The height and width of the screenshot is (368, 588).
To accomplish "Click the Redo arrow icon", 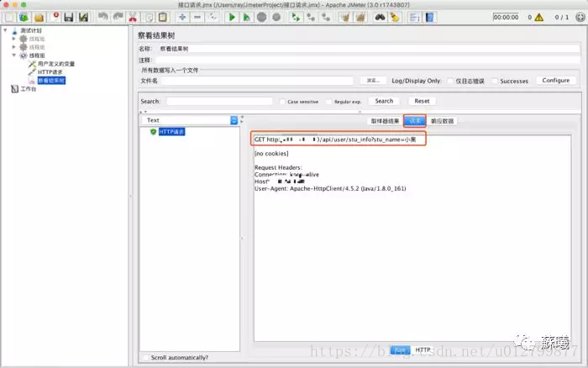I will pyautogui.click(x=118, y=18).
